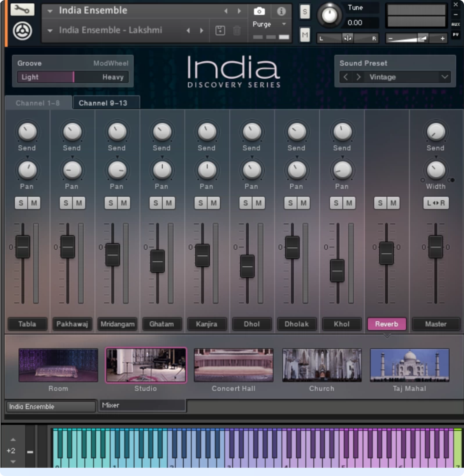The image size is (464, 476).
Task: Click the PV button in header
Action: pos(455,35)
